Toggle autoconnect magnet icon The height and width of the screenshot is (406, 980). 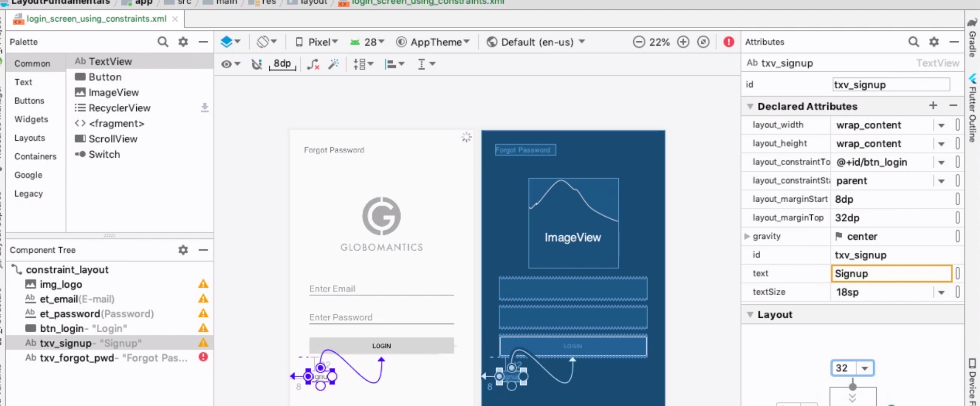coord(256,64)
